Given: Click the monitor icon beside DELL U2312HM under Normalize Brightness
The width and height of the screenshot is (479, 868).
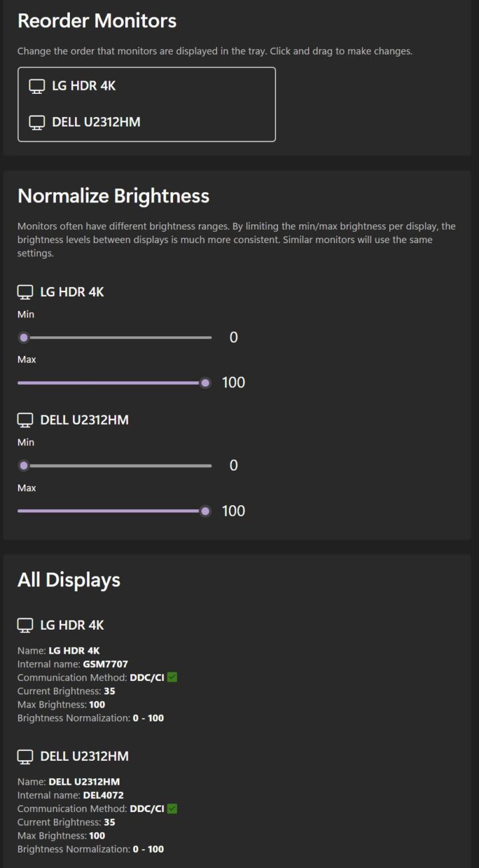Looking at the screenshot, I should click(25, 419).
